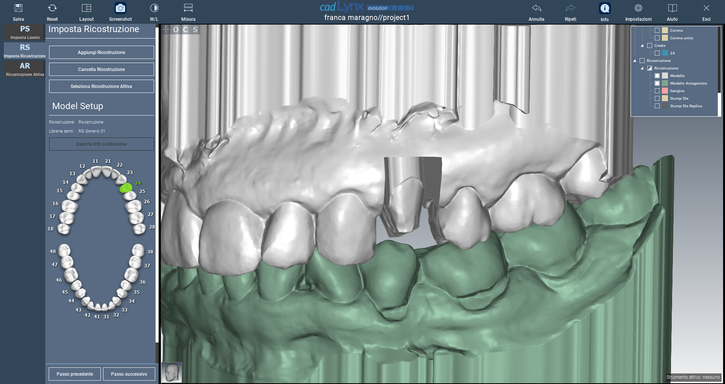Screen dimensions: 725x384
Task: Click the Reset view icon
Action: click(x=52, y=8)
